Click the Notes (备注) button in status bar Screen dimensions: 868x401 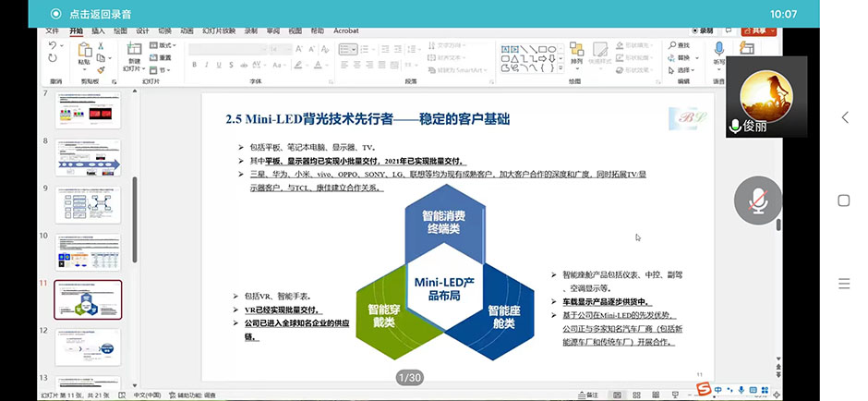click(587, 395)
